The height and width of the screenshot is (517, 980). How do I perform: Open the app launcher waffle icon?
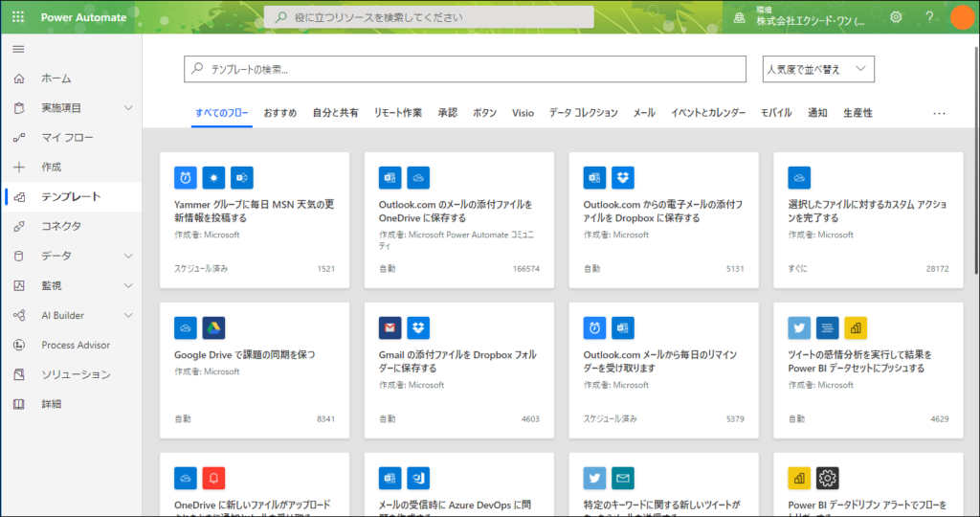pyautogui.click(x=18, y=17)
